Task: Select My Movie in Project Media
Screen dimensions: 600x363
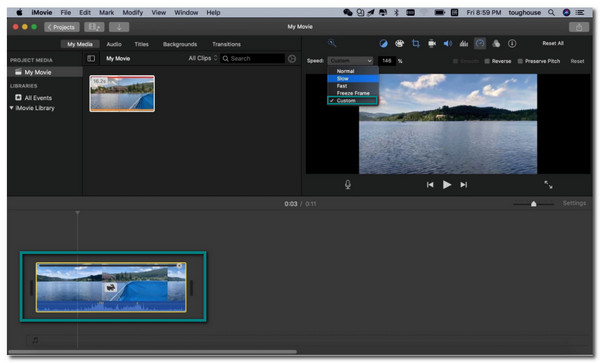Action: [x=45, y=72]
